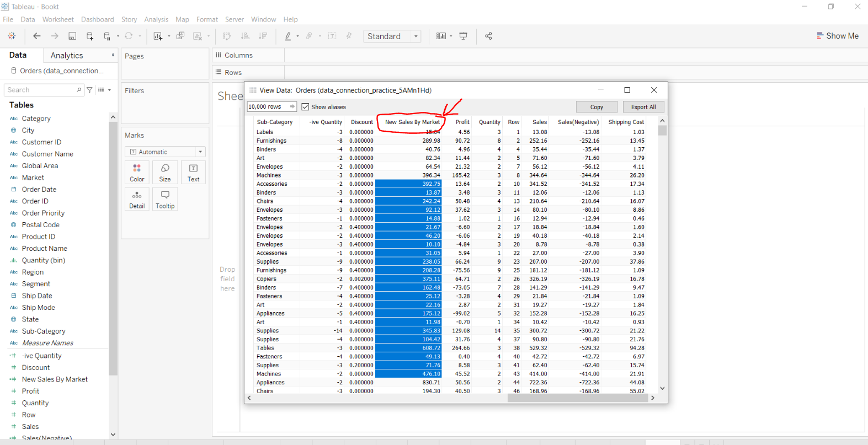Click the Presentation mode icon
The width and height of the screenshot is (868, 445).
pos(464,36)
